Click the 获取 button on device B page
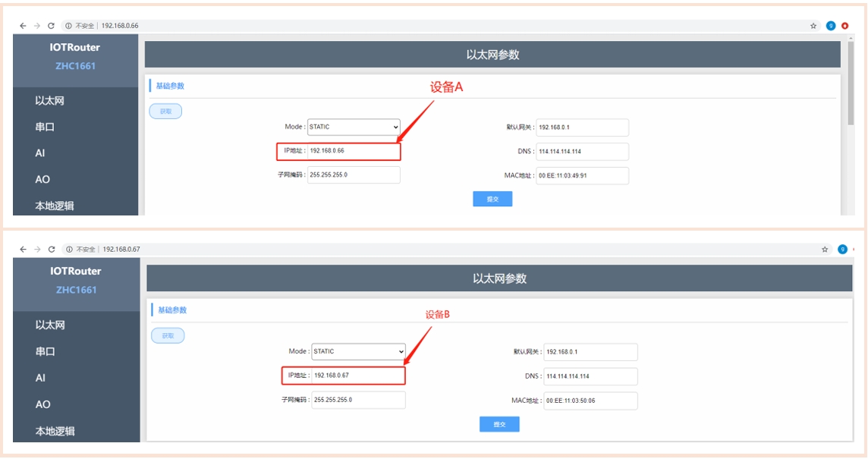Viewport: 868px width, 459px height. click(x=168, y=335)
